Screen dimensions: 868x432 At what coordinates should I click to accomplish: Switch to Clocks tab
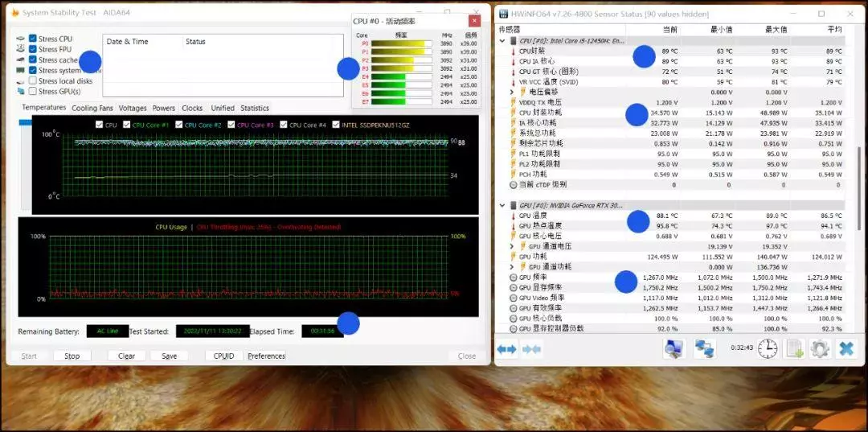(192, 109)
